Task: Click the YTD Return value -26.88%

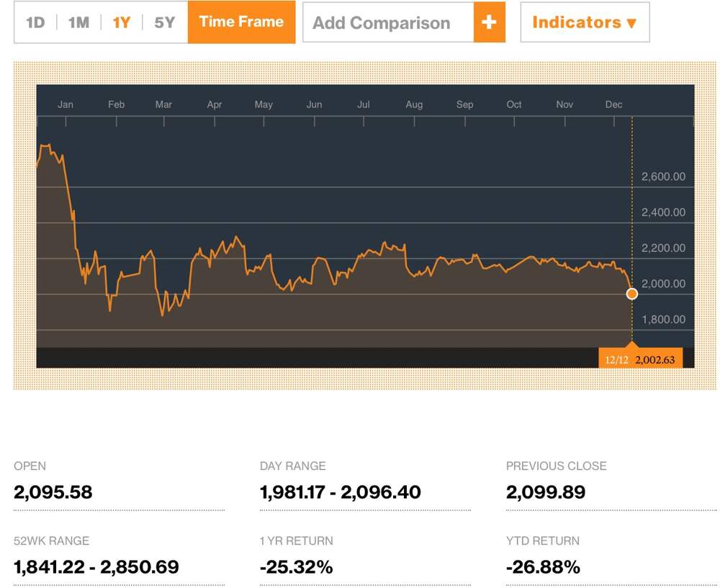Action: 543,567
